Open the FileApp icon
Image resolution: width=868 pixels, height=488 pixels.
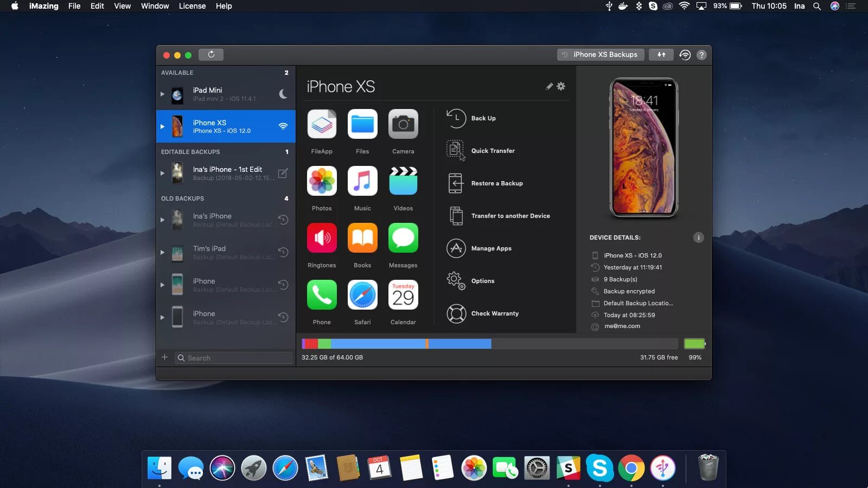coord(322,124)
